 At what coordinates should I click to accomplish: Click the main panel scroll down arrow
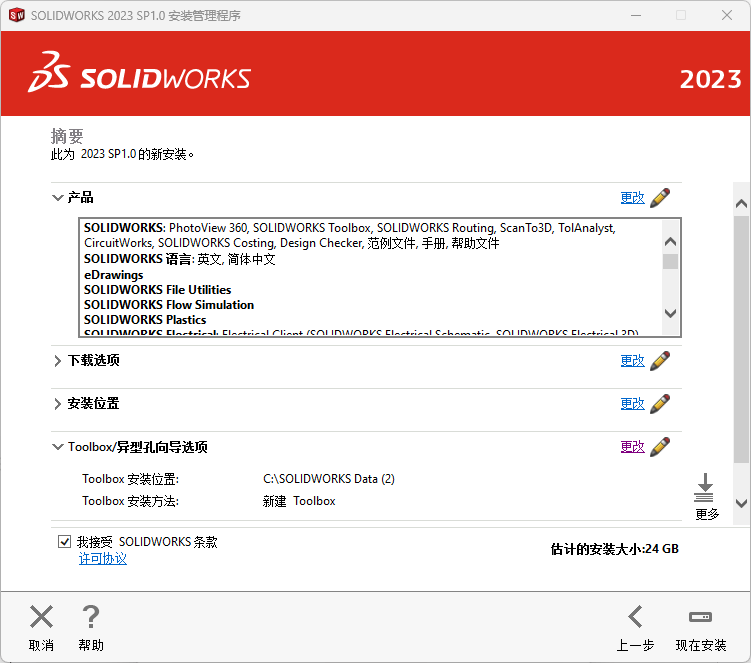pos(741,503)
